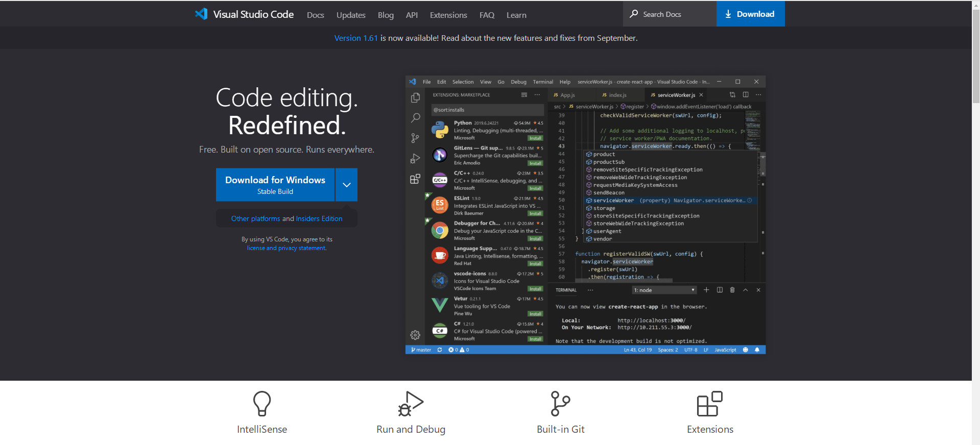
Task: Click the page's vertical scrollbar thumb
Action: [x=976, y=56]
